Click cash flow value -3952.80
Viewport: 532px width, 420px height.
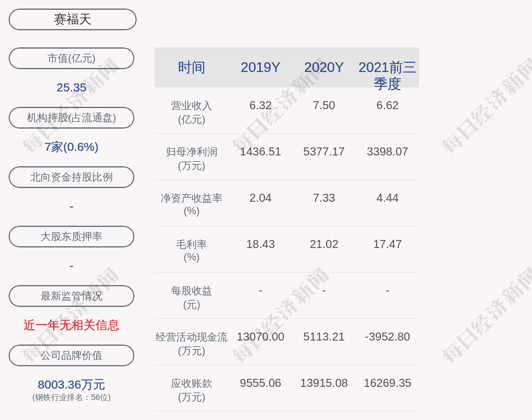tap(387, 337)
